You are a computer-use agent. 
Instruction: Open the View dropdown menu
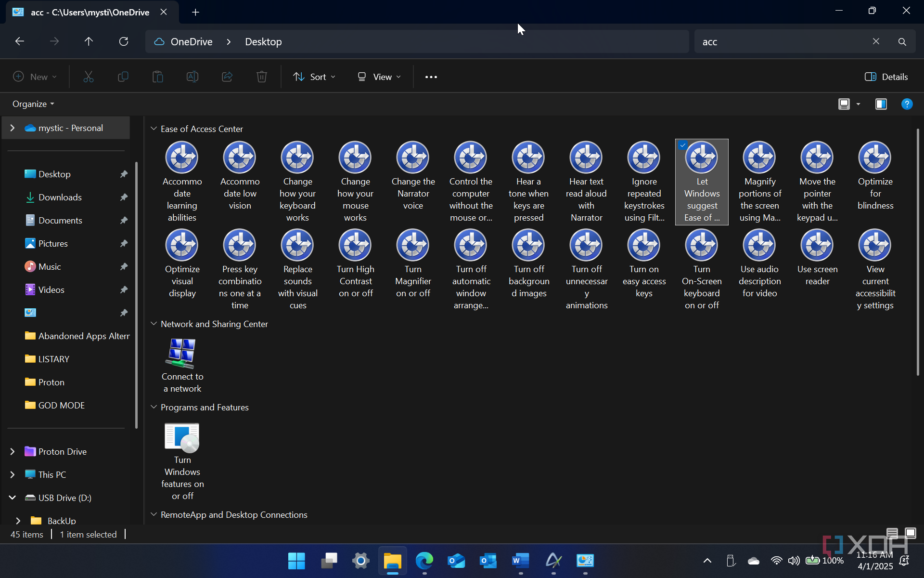coord(379,77)
